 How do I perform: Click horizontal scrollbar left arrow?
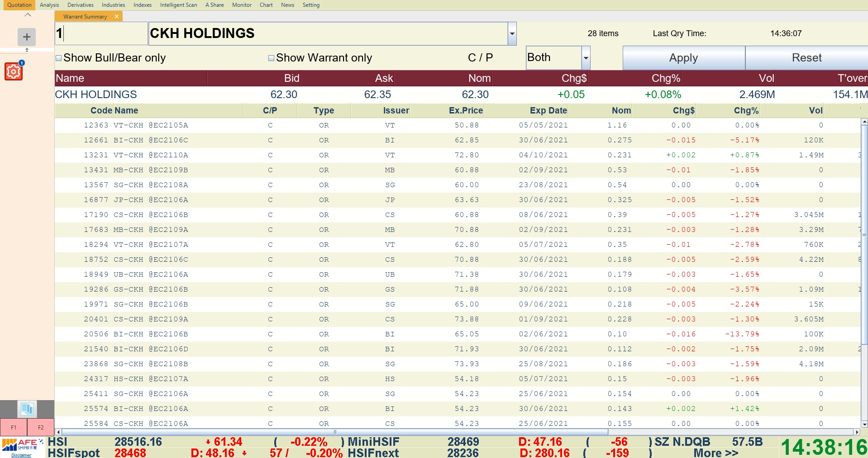click(58, 432)
